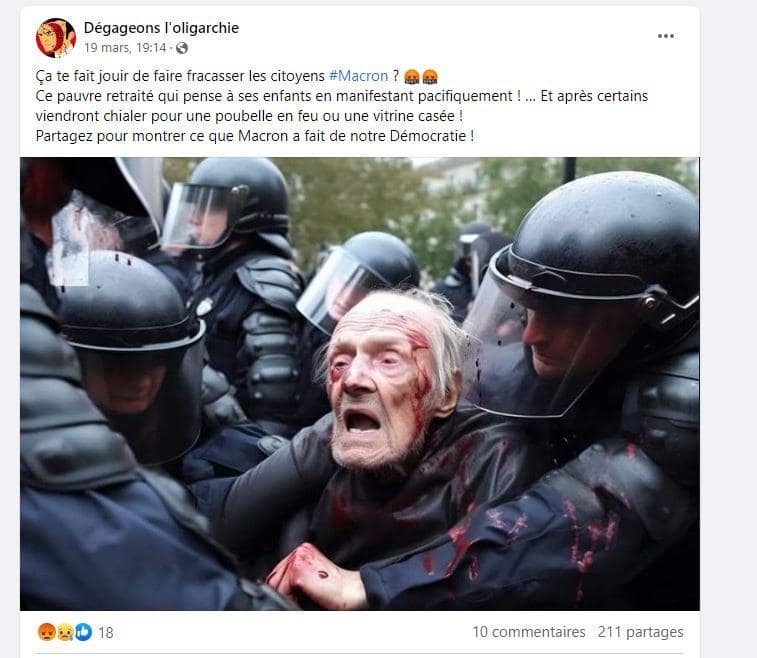The width and height of the screenshot is (757, 658).
Task: Click the crying sad reaction icon
Action: pyautogui.click(x=65, y=632)
